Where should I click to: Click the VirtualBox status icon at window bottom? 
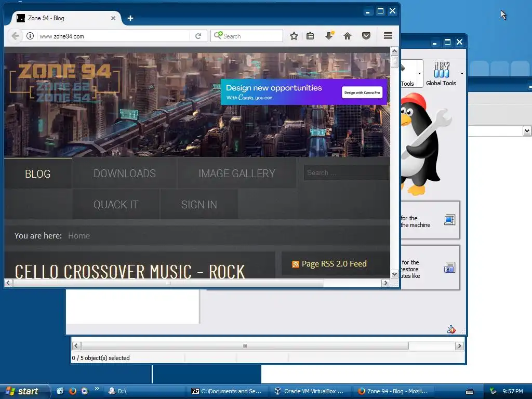[451, 329]
